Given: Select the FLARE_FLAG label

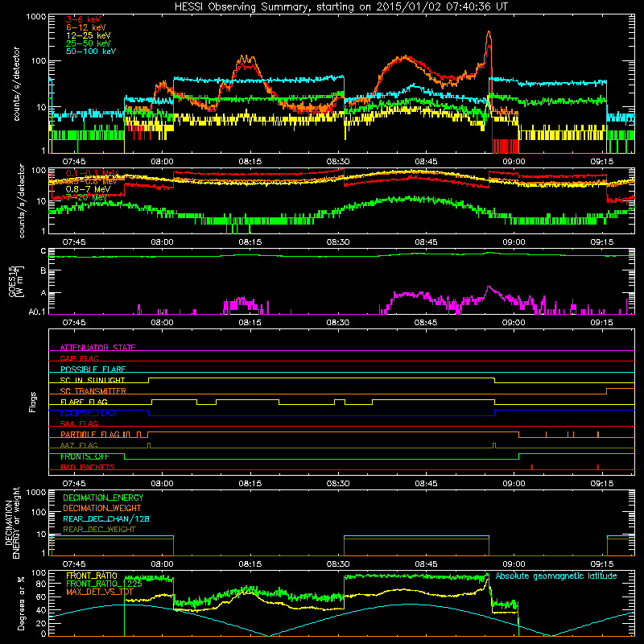Looking at the screenshot, I should 84,402.
